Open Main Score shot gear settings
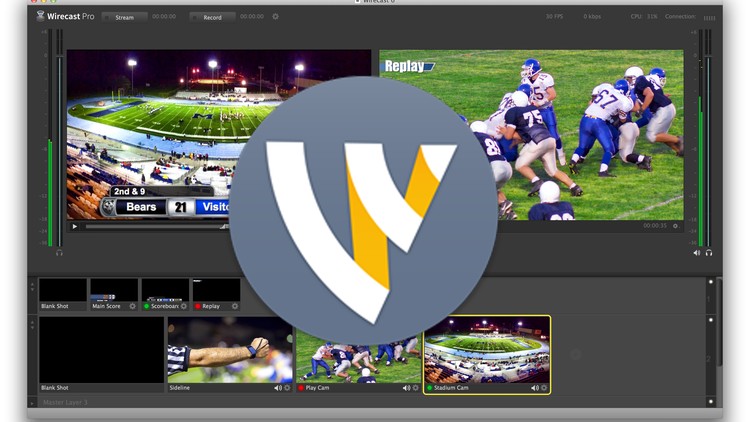Viewport: 750px width, 422px height. point(132,306)
